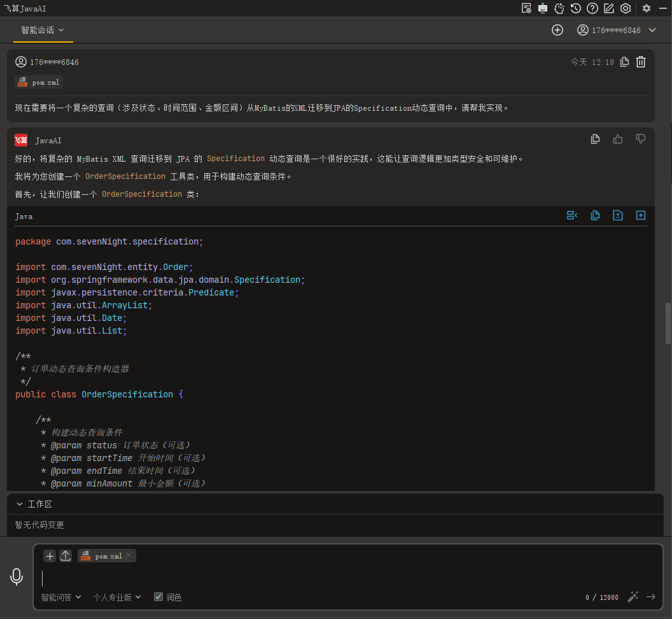This screenshot has width=672, height=619.
Task: Remove the pom.xml chip from input box
Action: [x=129, y=555]
